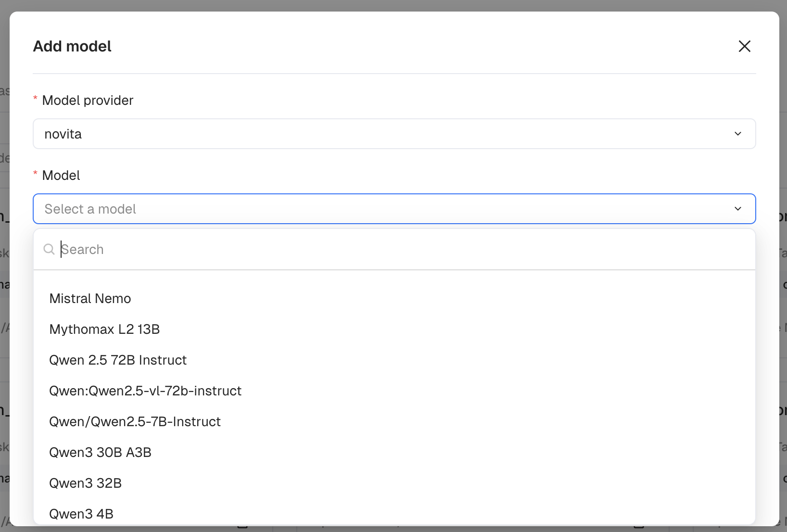The height and width of the screenshot is (532, 787).
Task: Pick Qwen 2.5 72B Instruct
Action: pos(394,360)
